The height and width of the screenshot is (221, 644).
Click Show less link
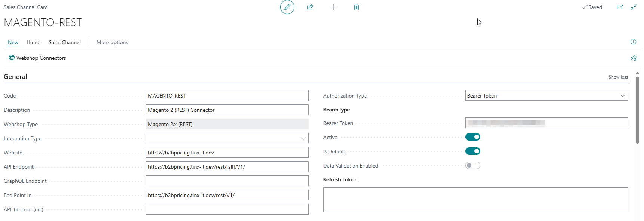[618, 77]
